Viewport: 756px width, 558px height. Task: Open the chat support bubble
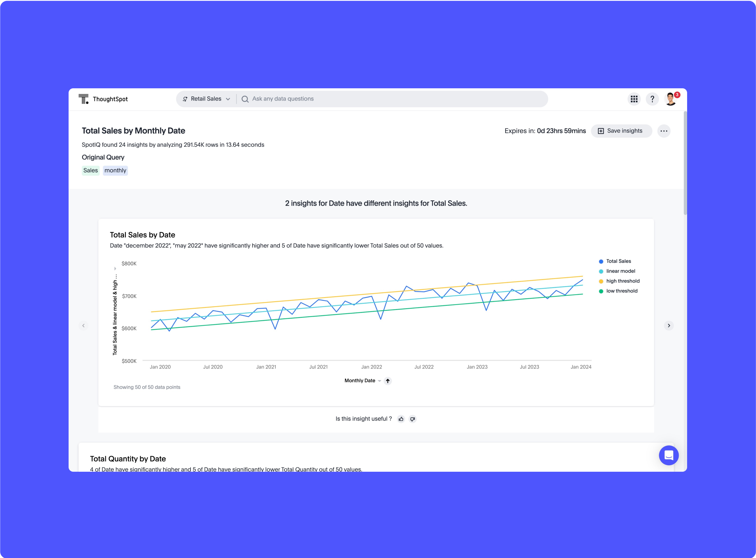coord(669,455)
